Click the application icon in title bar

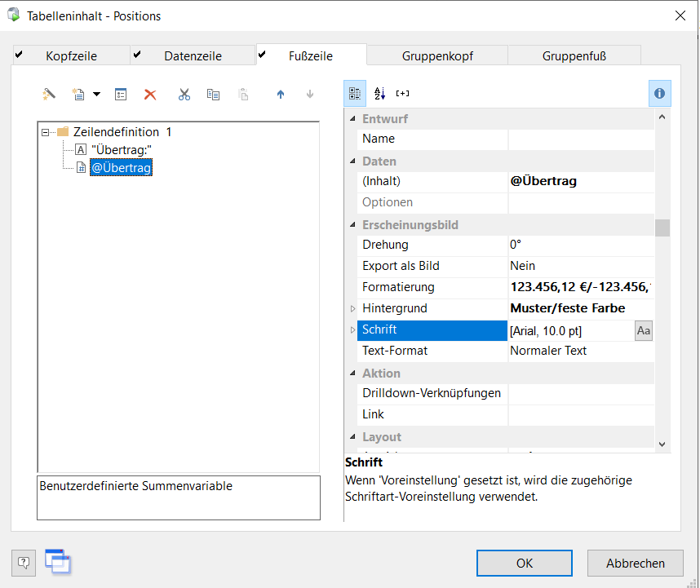point(13,15)
